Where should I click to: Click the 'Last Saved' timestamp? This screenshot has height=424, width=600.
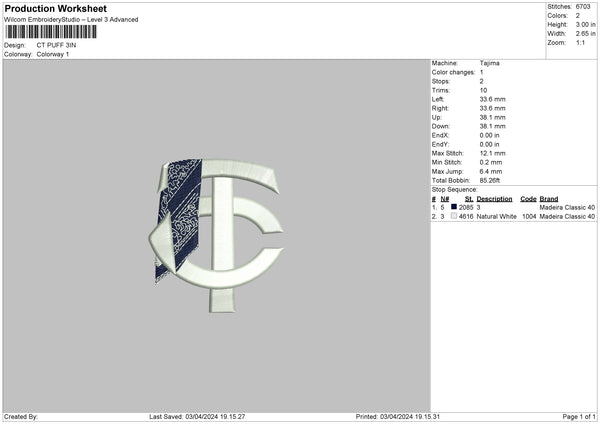197,417
